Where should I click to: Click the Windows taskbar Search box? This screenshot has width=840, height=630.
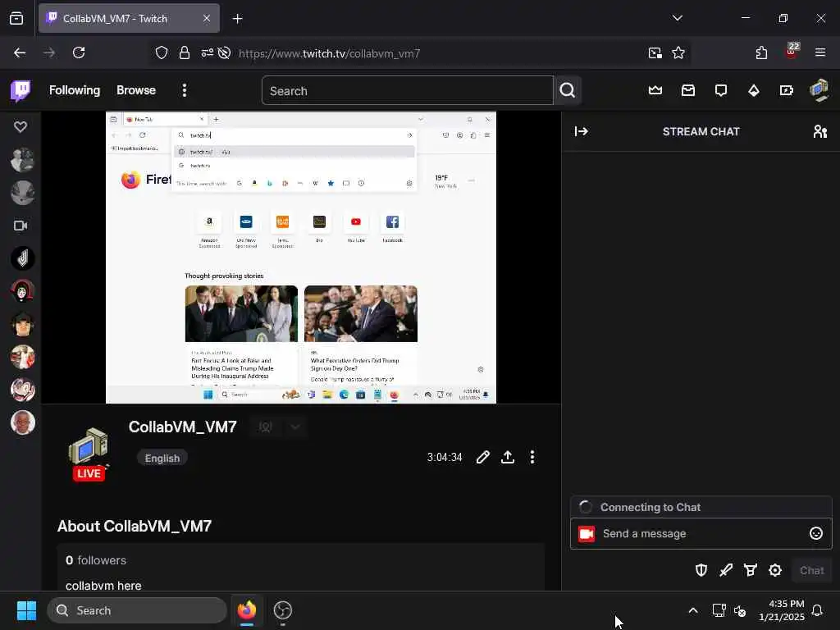pyautogui.click(x=137, y=610)
